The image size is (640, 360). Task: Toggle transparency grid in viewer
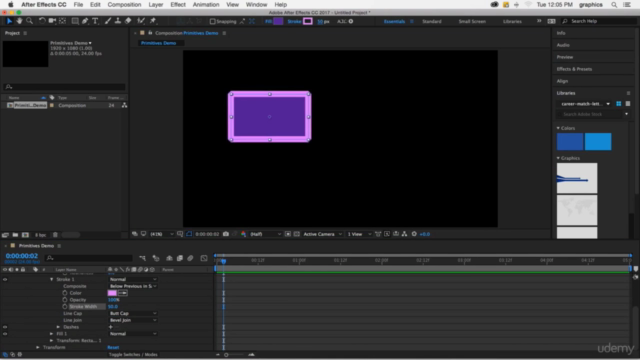296,234
